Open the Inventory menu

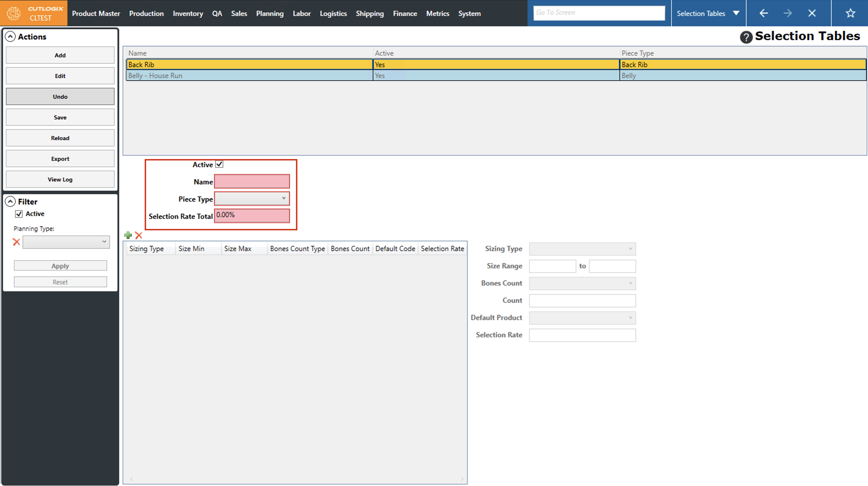(x=188, y=14)
